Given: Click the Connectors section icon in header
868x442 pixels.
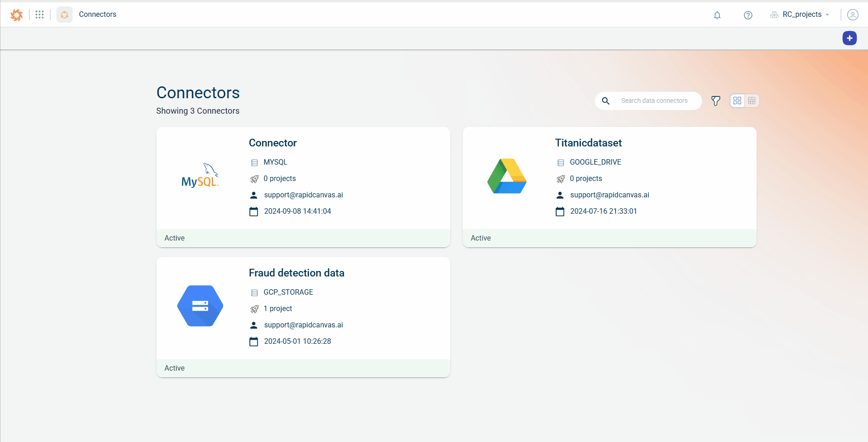Looking at the screenshot, I should pos(65,15).
